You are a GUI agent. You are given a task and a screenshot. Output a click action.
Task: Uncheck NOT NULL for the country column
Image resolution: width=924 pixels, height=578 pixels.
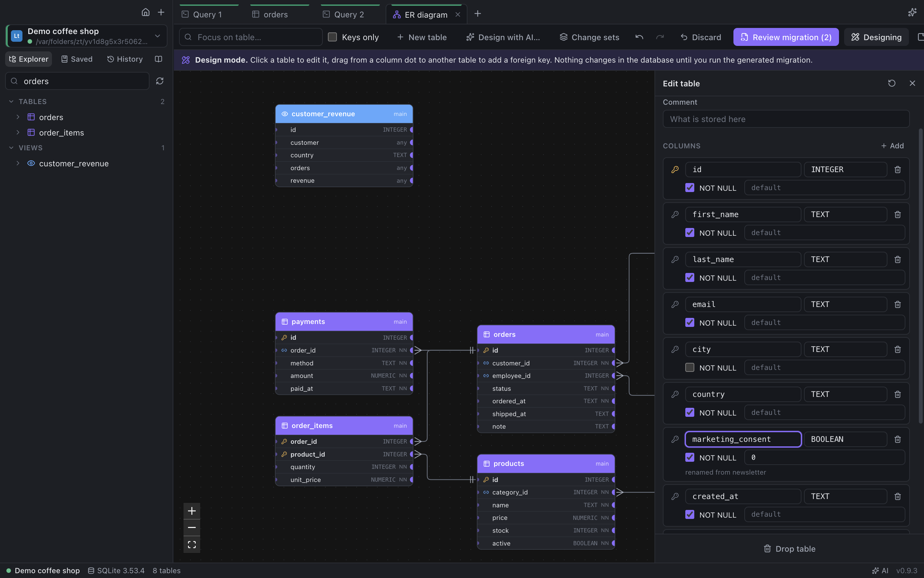689,413
